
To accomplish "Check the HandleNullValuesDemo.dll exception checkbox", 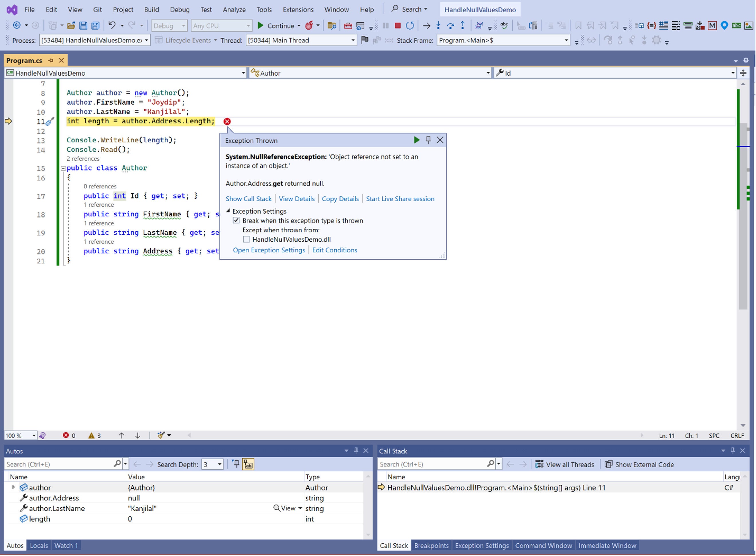I will [x=247, y=239].
